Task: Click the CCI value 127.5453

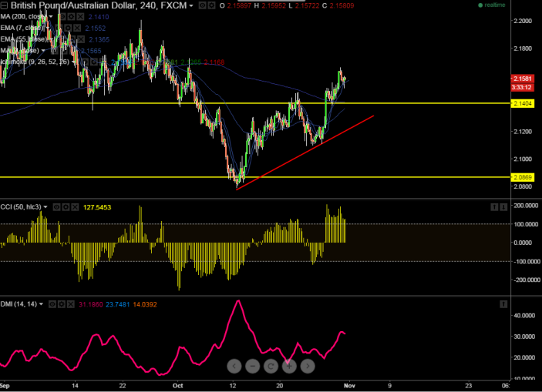Action: click(x=97, y=208)
